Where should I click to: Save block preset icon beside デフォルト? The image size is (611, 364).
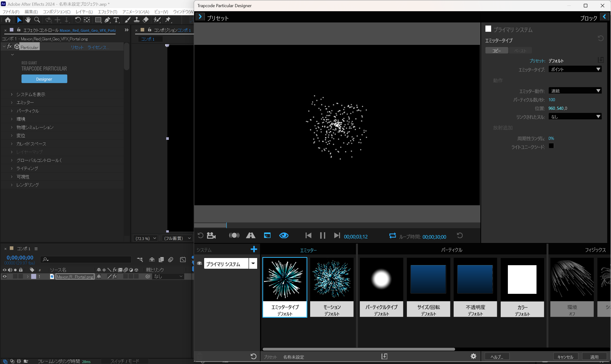click(601, 60)
